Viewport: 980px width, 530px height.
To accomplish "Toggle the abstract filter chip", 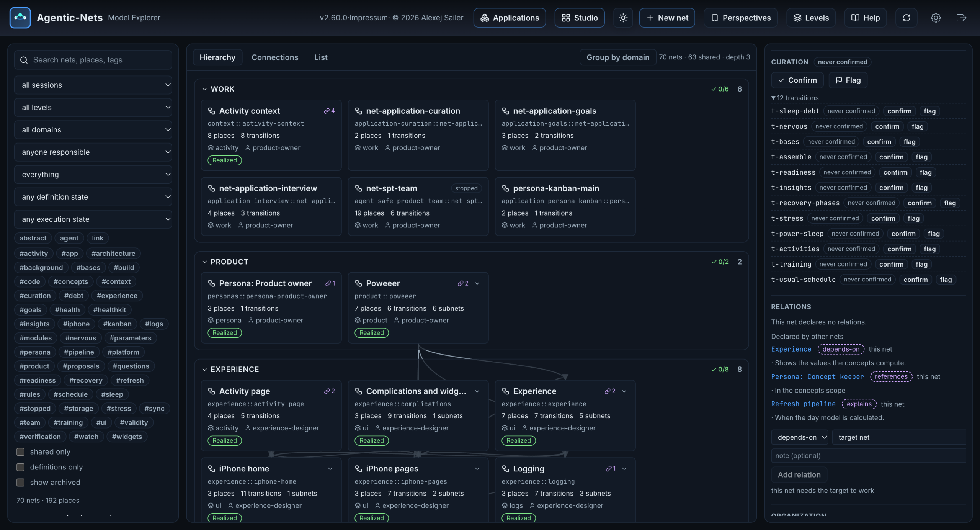I will tap(33, 238).
